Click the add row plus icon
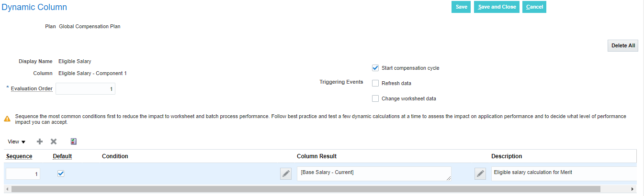This screenshot has width=644, height=196. point(40,142)
